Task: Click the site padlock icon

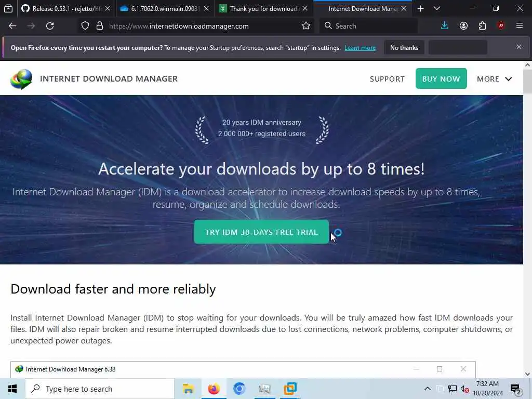Action: [99, 26]
